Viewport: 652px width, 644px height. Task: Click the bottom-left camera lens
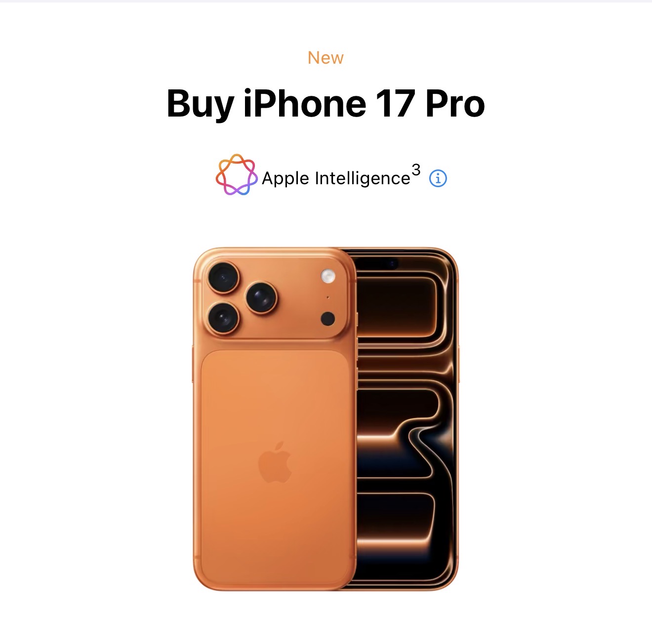224,317
